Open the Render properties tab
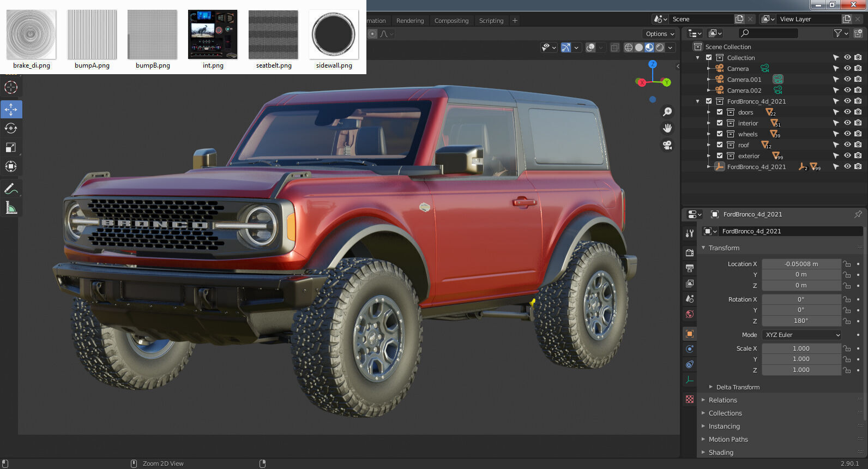This screenshot has width=868, height=469. [x=690, y=252]
